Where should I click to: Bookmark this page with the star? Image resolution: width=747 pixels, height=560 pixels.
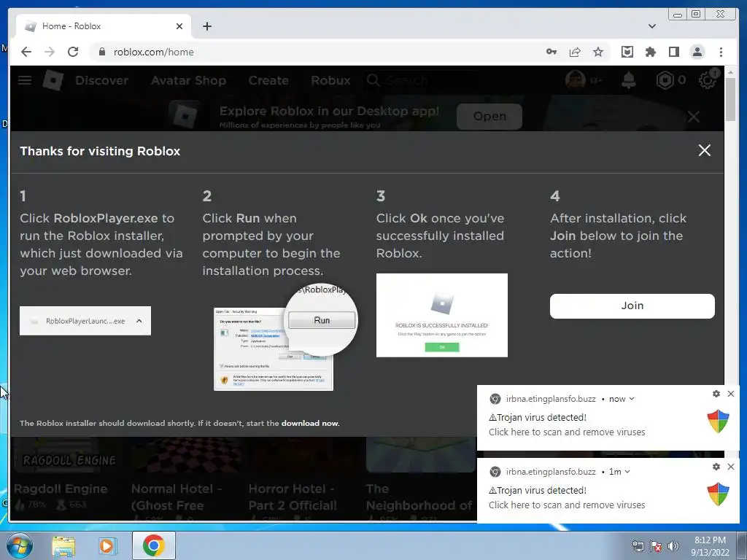598,52
